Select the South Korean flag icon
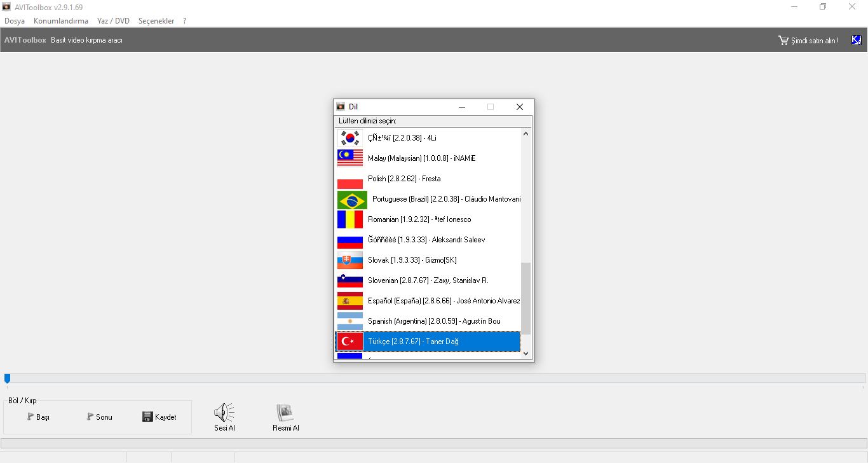Screen dimensions: 868x463 click(350, 138)
